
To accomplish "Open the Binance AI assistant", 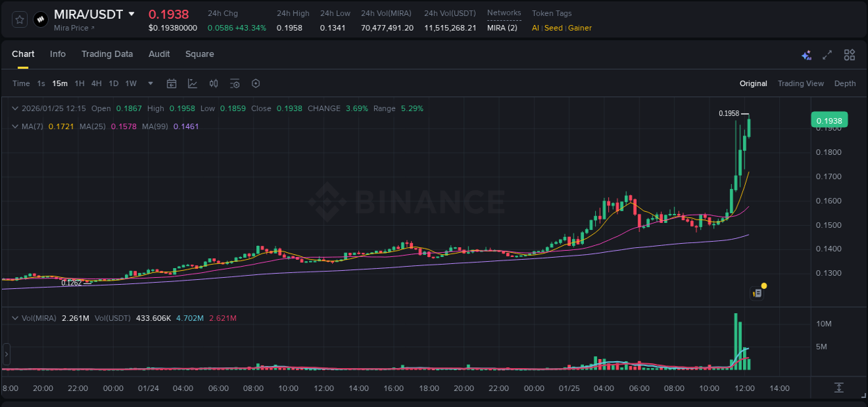I will coord(806,55).
